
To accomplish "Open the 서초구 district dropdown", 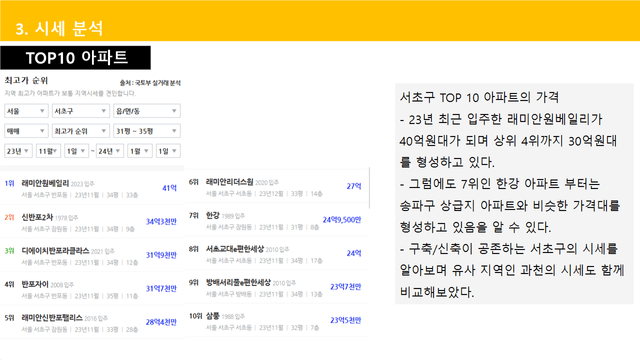I will [80, 111].
